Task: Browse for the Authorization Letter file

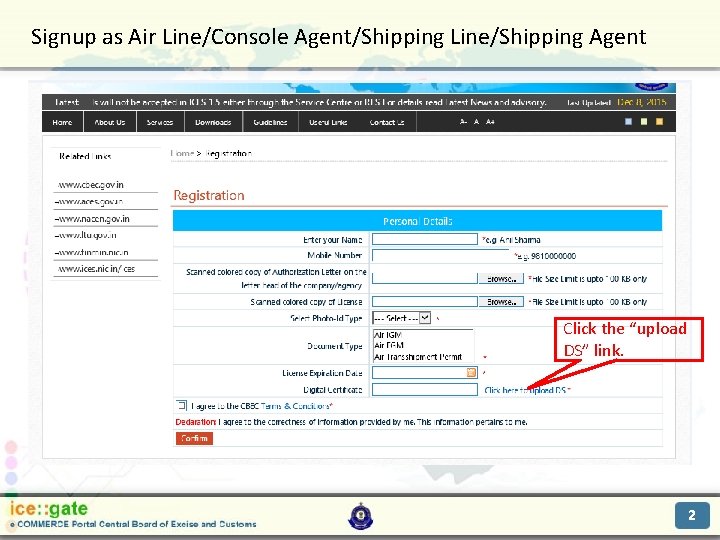Action: (501, 278)
